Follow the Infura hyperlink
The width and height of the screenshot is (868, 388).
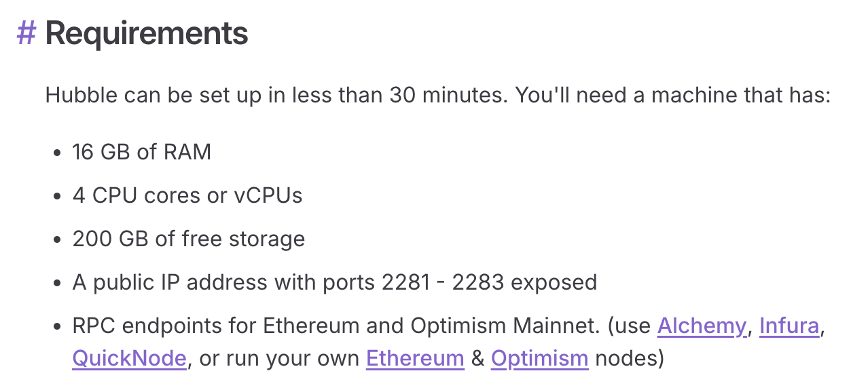point(789,326)
